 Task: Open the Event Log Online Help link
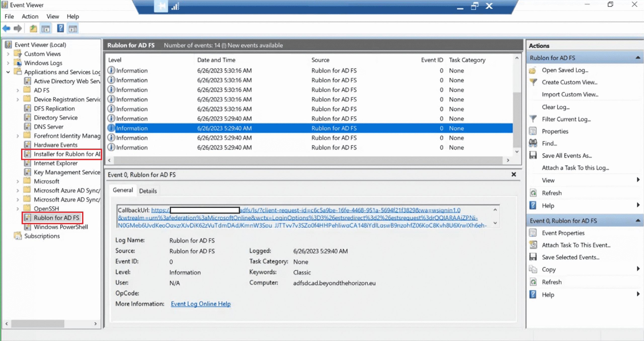(200, 304)
